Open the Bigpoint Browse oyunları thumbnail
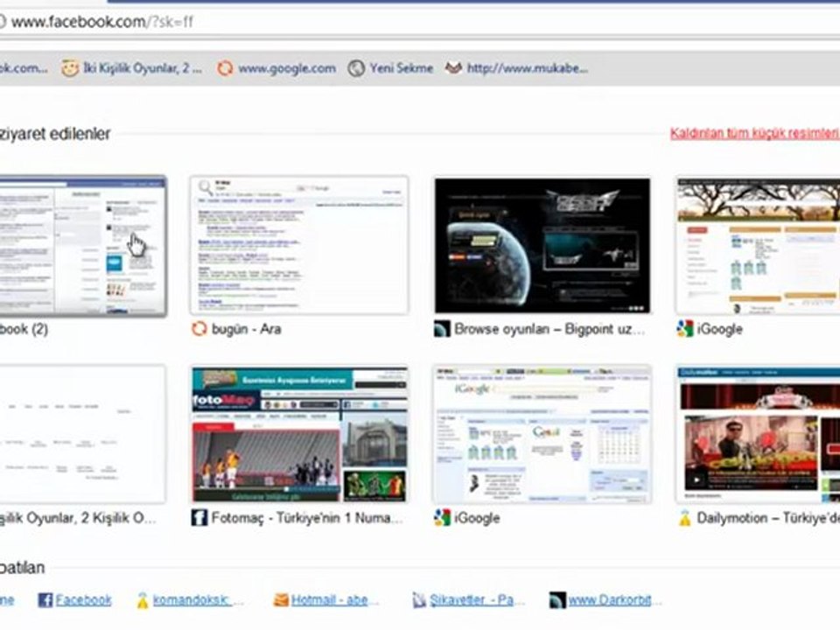This screenshot has height=630, width=840. [x=542, y=245]
